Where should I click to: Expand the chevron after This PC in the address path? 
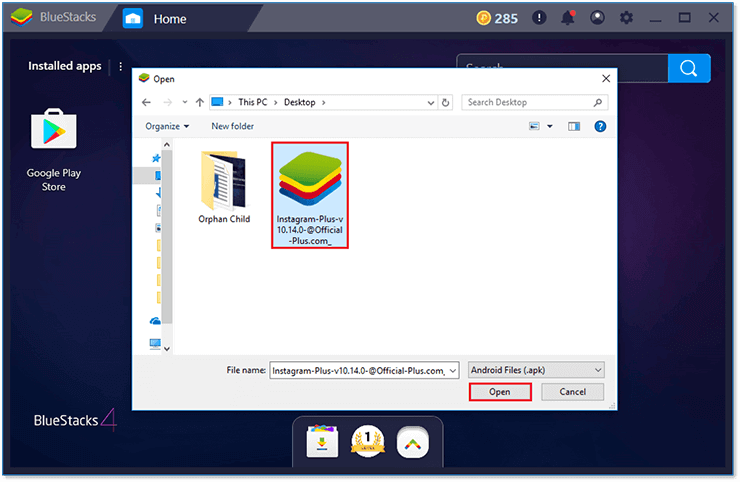tap(276, 102)
